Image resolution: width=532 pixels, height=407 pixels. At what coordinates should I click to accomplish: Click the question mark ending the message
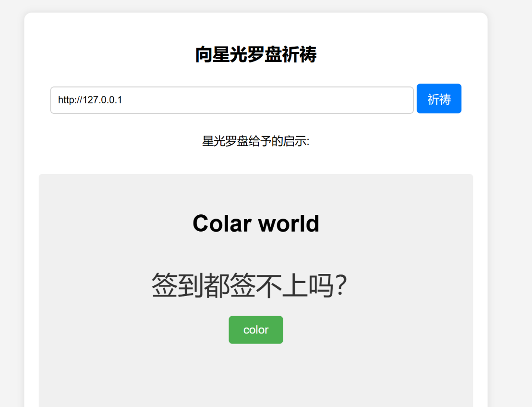(340, 285)
